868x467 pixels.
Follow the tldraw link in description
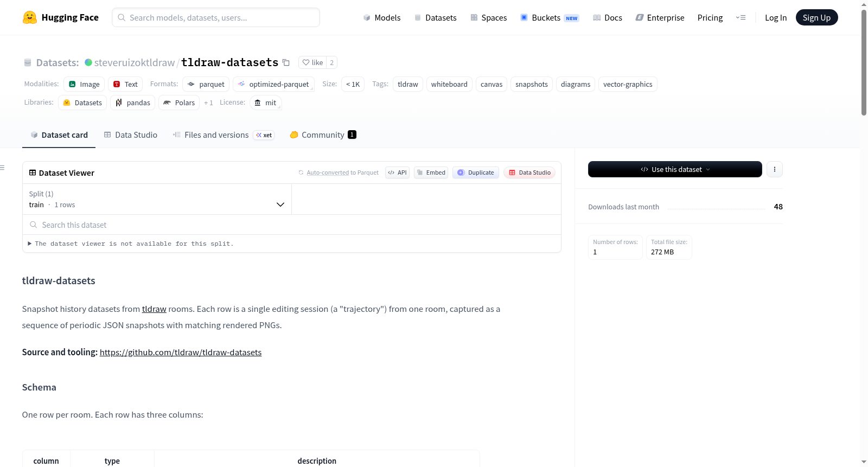[154, 309]
